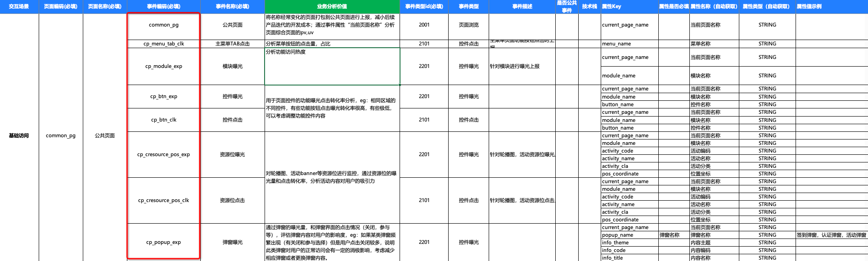Select the 事件类型id(必填) header cell
This screenshot has height=261, width=868.
(x=424, y=6)
